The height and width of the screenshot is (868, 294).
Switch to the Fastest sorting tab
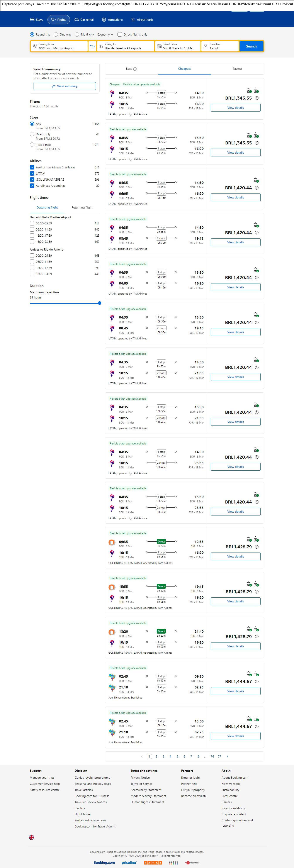(237, 69)
